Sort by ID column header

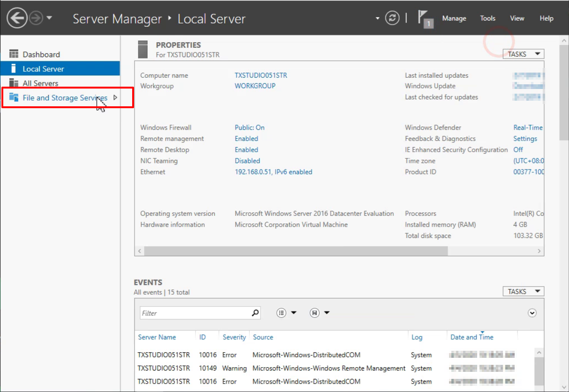point(202,337)
